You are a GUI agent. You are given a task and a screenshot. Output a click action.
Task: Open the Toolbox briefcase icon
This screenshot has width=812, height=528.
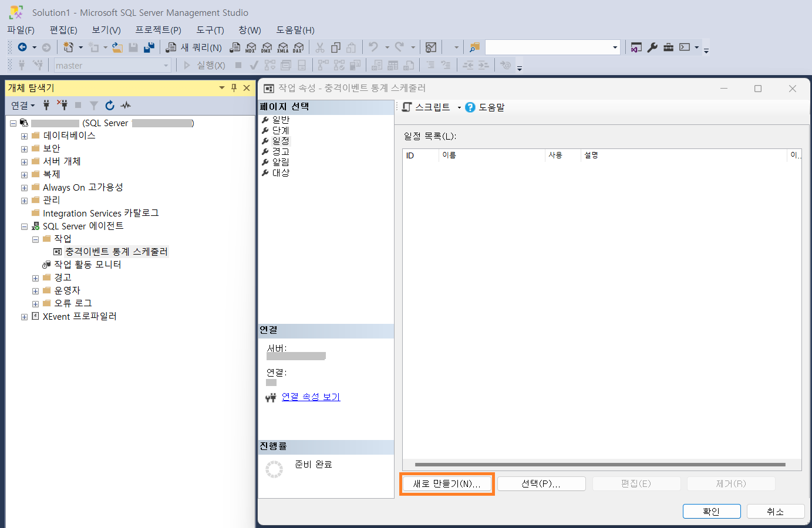[x=668, y=48]
